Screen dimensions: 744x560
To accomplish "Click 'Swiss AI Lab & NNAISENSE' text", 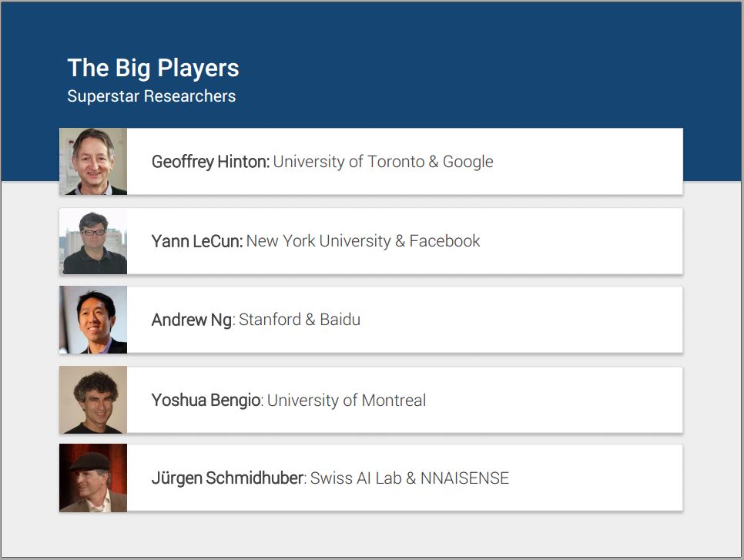I will click(410, 478).
